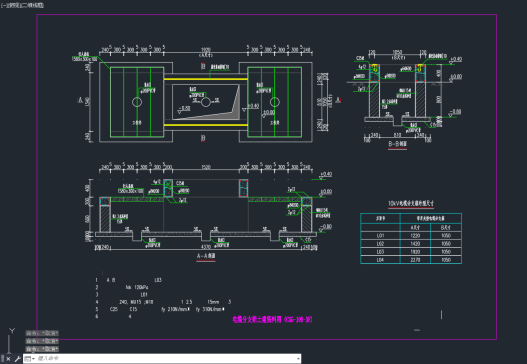Select the B尺寸 column header in the table
The image size is (527, 364).
click(446, 228)
